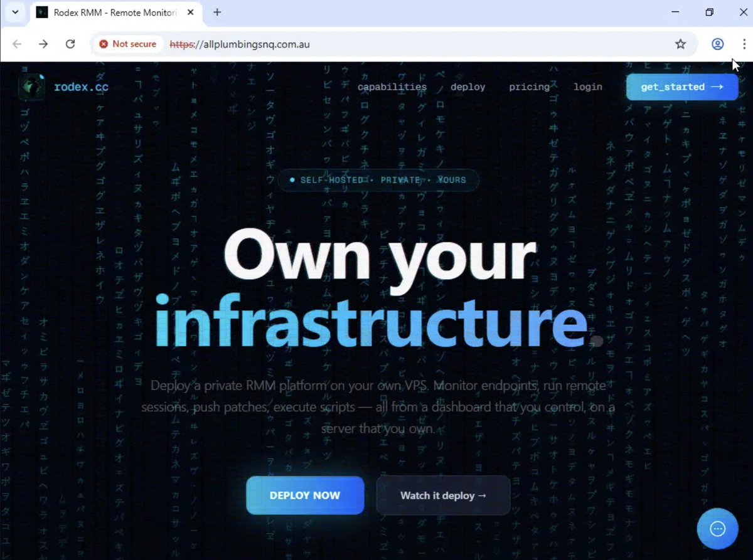Click the Not secure warning badge
Image resolution: width=753 pixels, height=560 pixels.
click(x=128, y=44)
